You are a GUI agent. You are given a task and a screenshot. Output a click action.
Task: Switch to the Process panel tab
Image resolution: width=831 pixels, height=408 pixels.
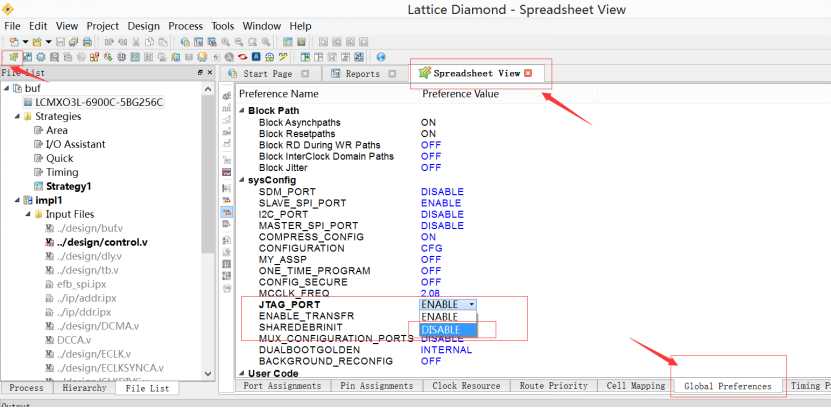point(26,388)
